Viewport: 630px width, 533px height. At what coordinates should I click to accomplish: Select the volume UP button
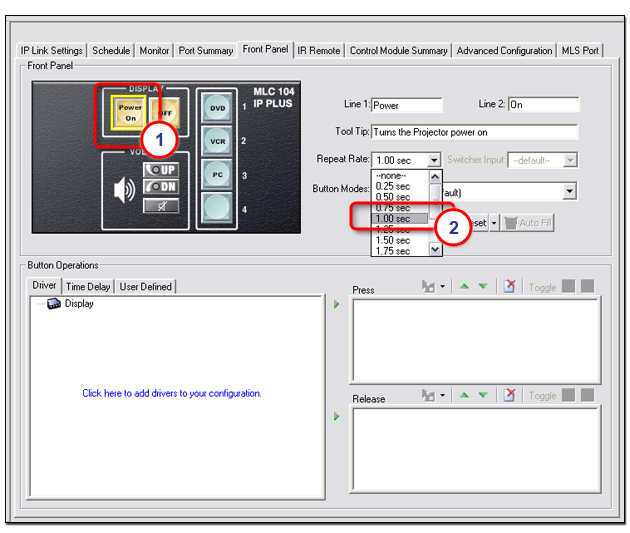pos(161,169)
